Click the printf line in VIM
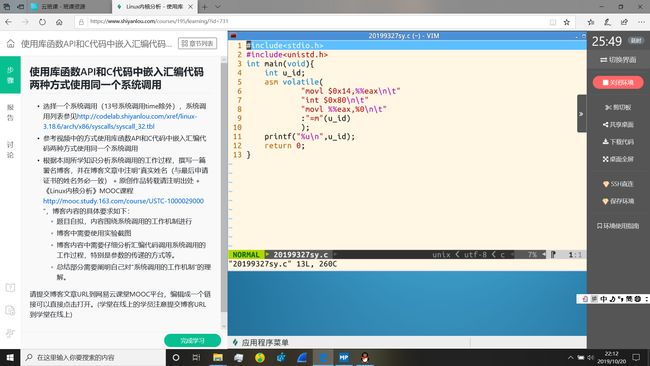 [309, 136]
